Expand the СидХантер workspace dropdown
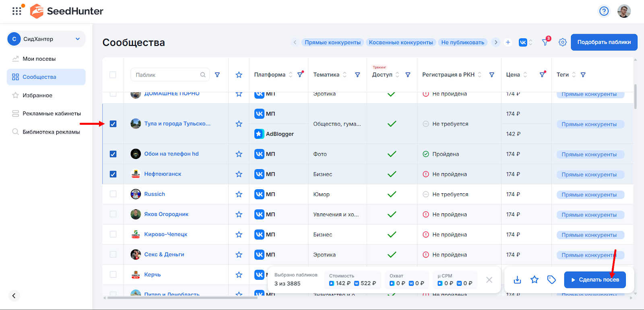This screenshot has width=644, height=310. (x=77, y=39)
